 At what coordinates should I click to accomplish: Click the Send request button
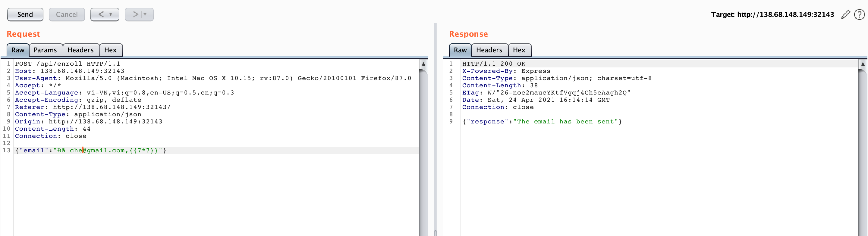[25, 14]
